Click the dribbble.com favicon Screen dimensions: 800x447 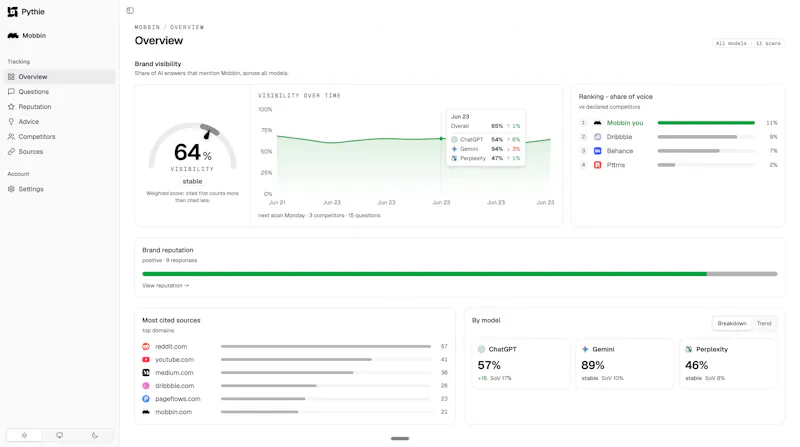pos(146,386)
